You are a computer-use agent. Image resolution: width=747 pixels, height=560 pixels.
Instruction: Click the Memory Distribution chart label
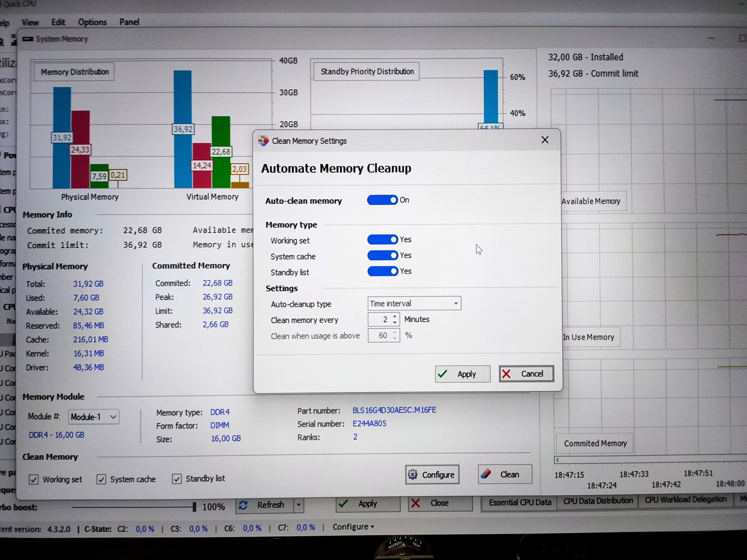pos(75,72)
